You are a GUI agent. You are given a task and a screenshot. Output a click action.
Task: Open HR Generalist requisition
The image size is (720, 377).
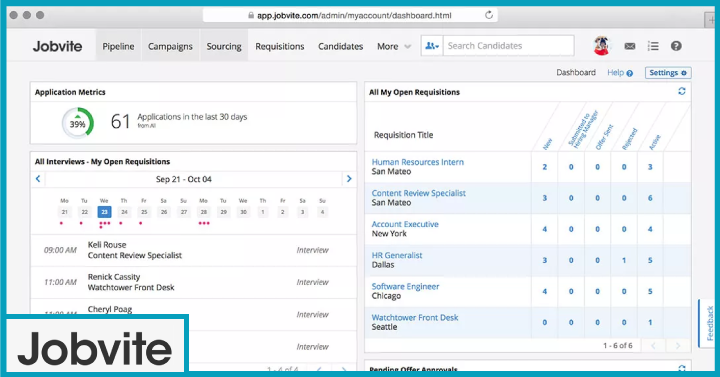coord(397,255)
